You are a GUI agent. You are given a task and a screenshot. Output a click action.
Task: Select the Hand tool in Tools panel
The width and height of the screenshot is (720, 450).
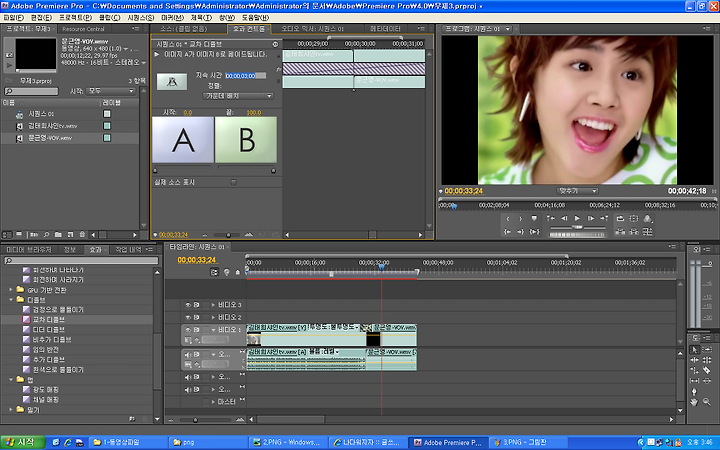coord(694,402)
